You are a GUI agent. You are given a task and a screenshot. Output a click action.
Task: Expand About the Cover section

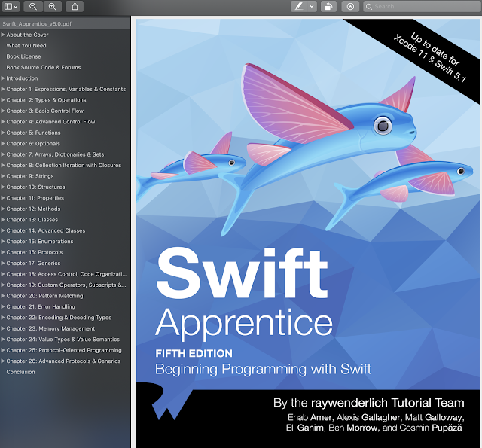tap(3, 35)
